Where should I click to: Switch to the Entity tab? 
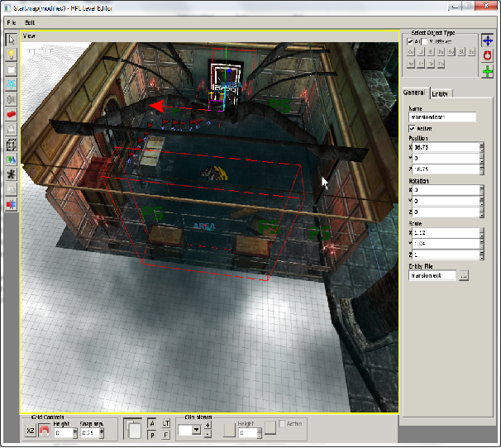tap(441, 93)
